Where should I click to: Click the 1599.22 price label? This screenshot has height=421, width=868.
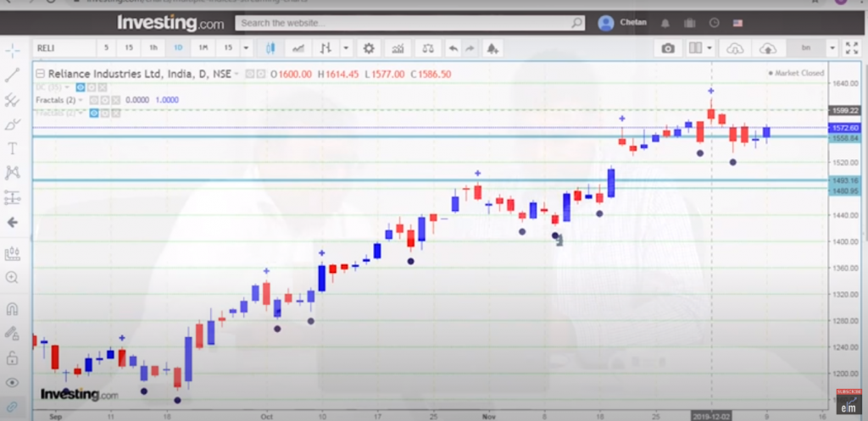(844, 111)
